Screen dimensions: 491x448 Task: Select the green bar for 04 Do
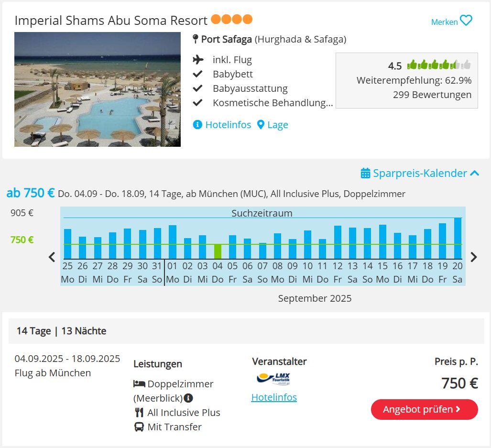(x=218, y=251)
